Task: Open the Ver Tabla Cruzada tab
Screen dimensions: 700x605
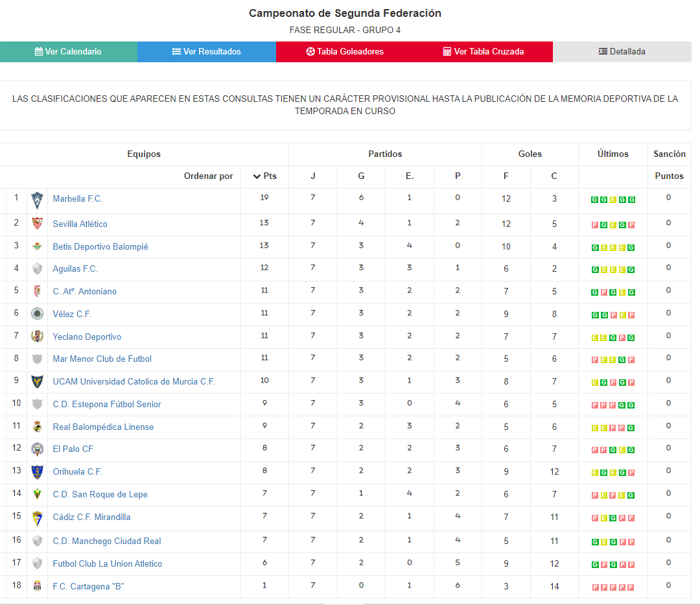Action: [484, 52]
